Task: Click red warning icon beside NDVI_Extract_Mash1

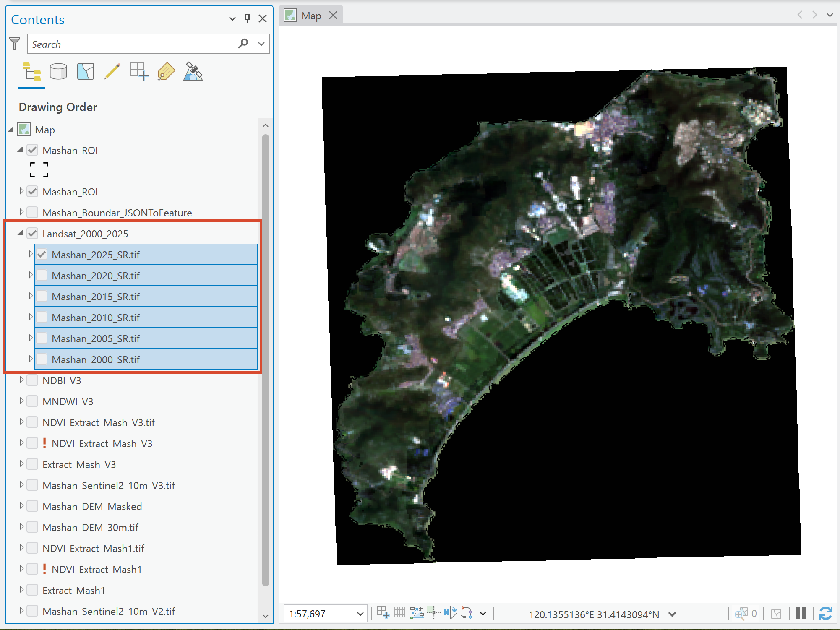Action: click(x=44, y=569)
